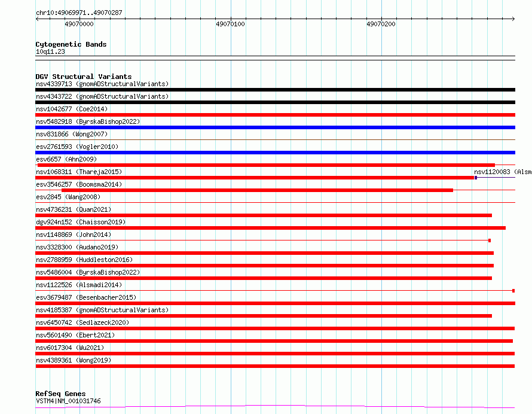Click red bar of nsv6017304 Wu2021
532x414 pixels.
click(275, 354)
